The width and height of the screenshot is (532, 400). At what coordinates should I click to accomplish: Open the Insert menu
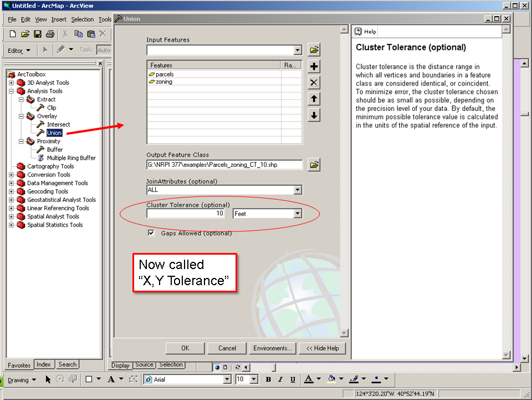[59, 19]
